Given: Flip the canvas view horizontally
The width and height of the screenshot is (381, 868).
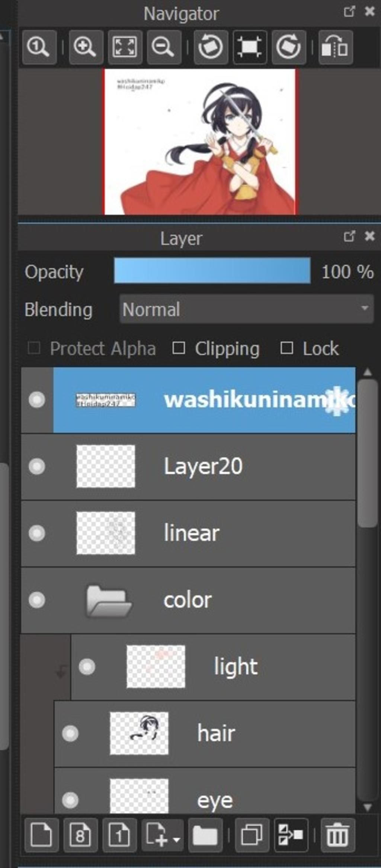Looking at the screenshot, I should (x=336, y=48).
